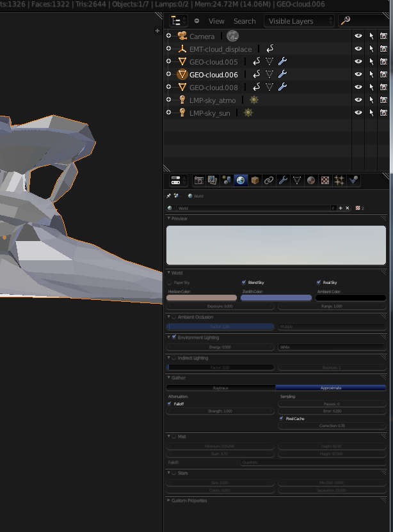Click the world datablock browse globe icon

click(x=170, y=208)
